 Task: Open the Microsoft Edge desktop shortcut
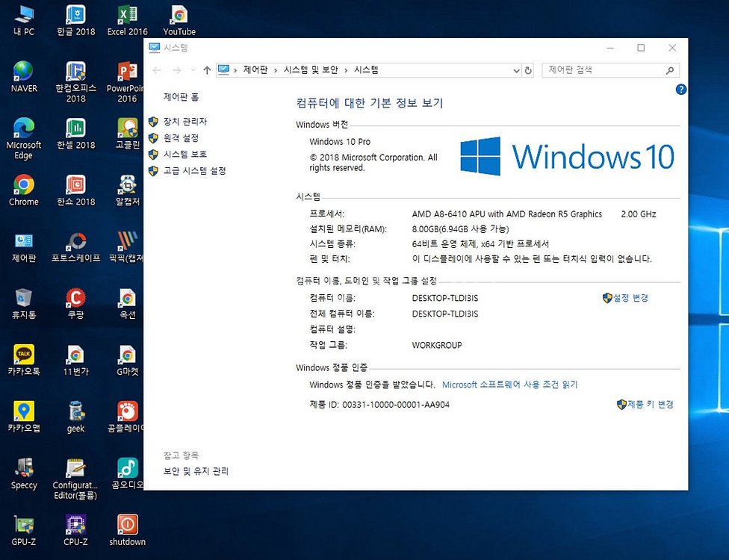(24, 138)
